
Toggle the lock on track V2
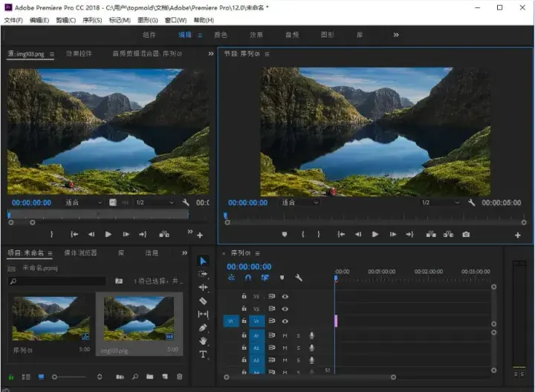(244, 308)
